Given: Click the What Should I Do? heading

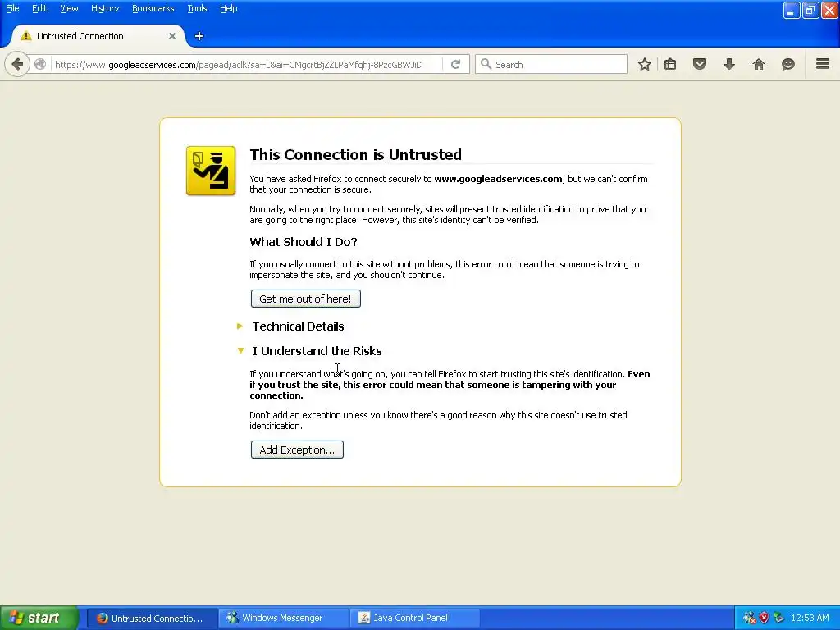Looking at the screenshot, I should (x=304, y=242).
